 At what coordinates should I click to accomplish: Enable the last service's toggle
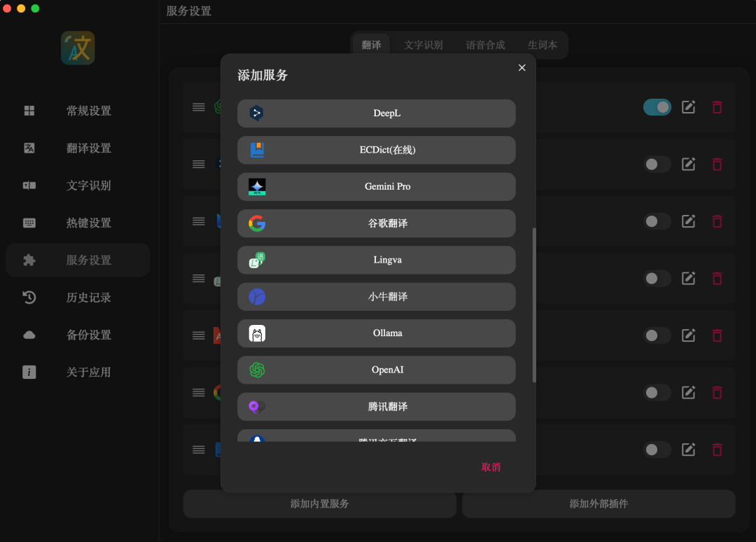pyautogui.click(x=657, y=450)
